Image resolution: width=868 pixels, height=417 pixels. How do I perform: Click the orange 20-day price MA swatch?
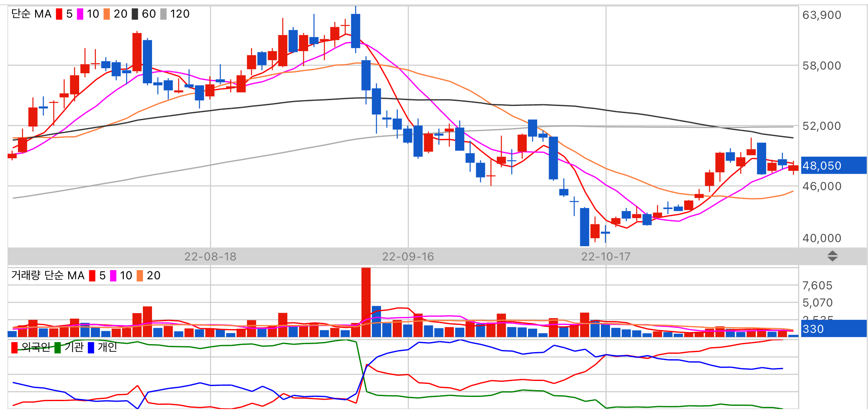click(107, 14)
